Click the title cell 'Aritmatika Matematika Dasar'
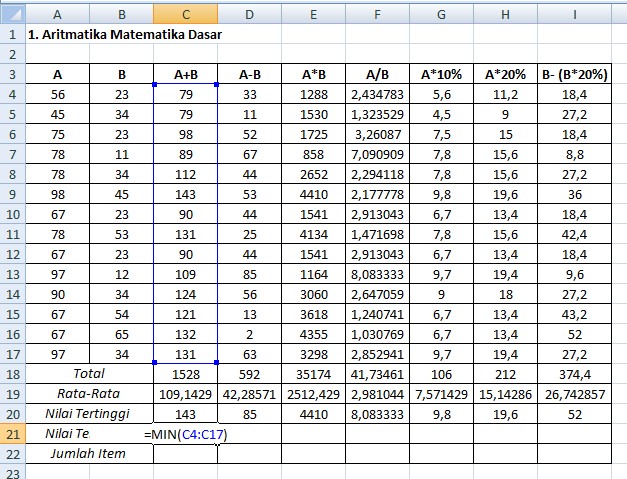 click(125, 34)
